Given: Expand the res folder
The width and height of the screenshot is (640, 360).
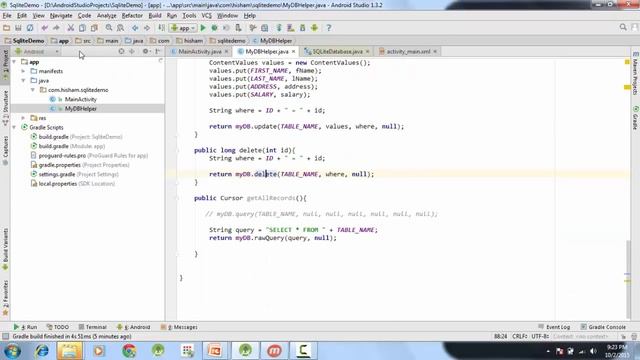Looking at the screenshot, I should pos(23,118).
